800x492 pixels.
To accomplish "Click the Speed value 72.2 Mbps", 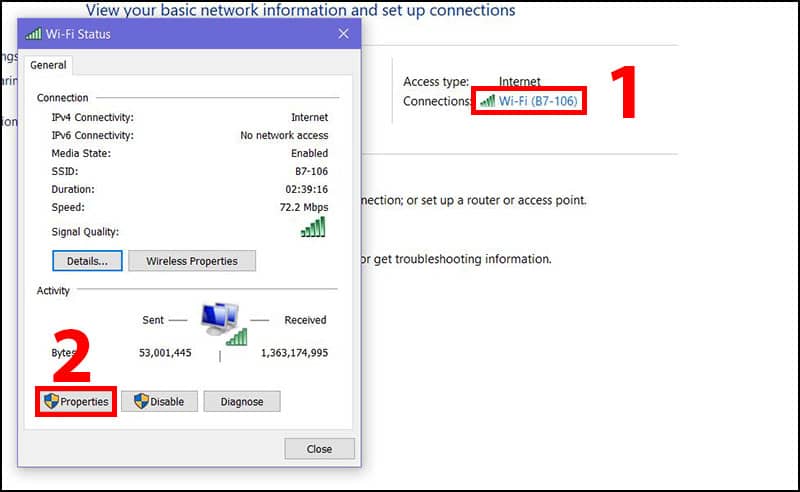I will coord(303,207).
